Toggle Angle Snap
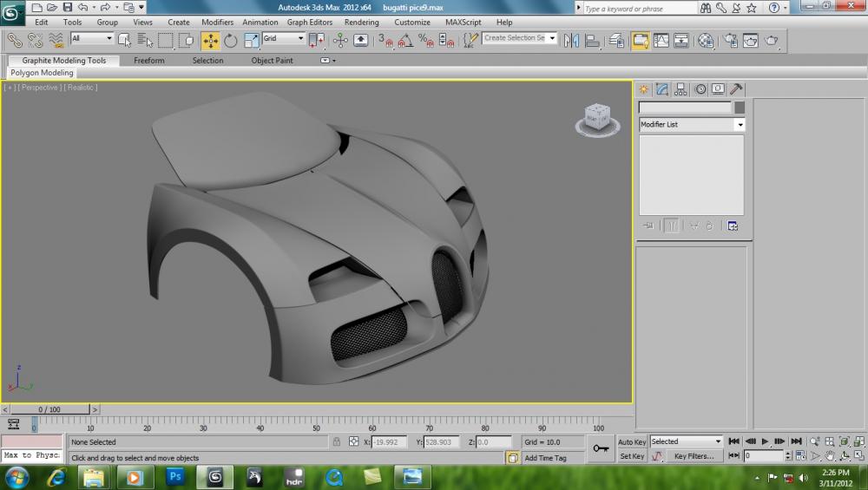 pos(405,41)
